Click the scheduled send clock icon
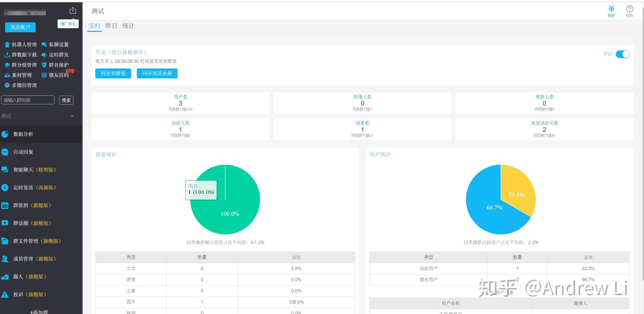 pos(5,188)
